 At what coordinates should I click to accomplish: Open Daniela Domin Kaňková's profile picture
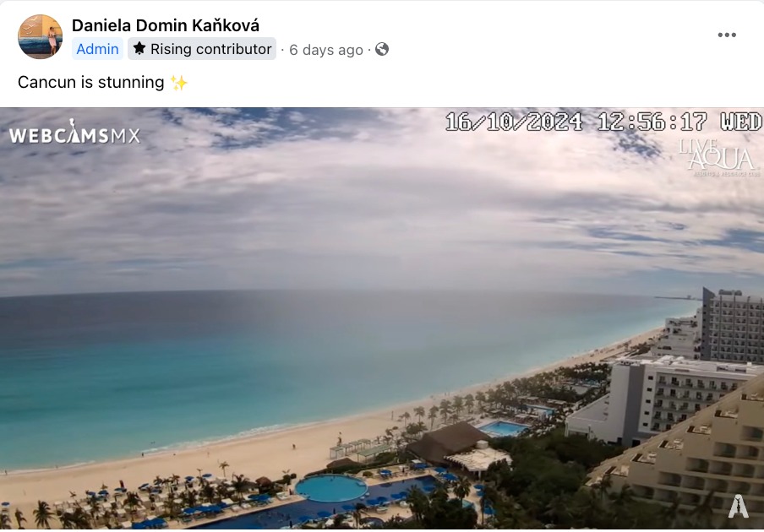coord(40,36)
